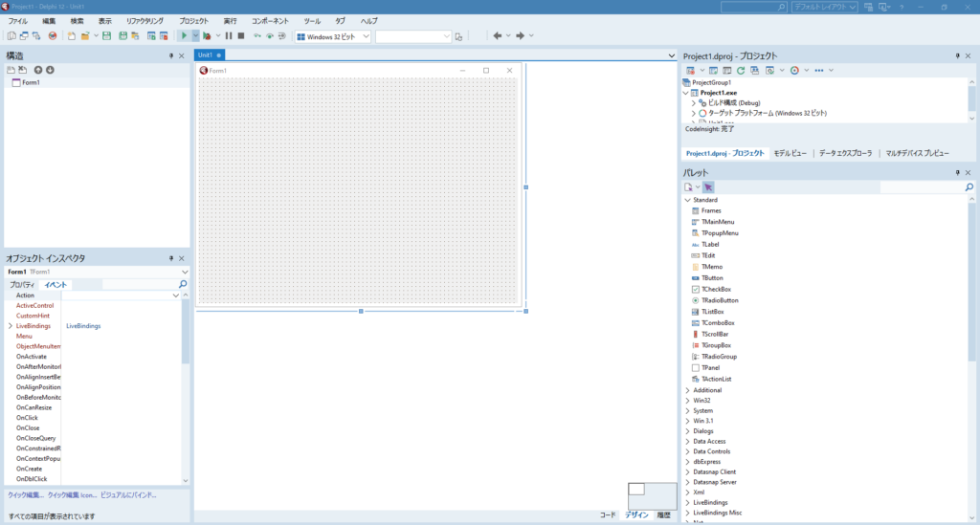
Task: Move selected item down in Structure panel
Action: [50, 70]
